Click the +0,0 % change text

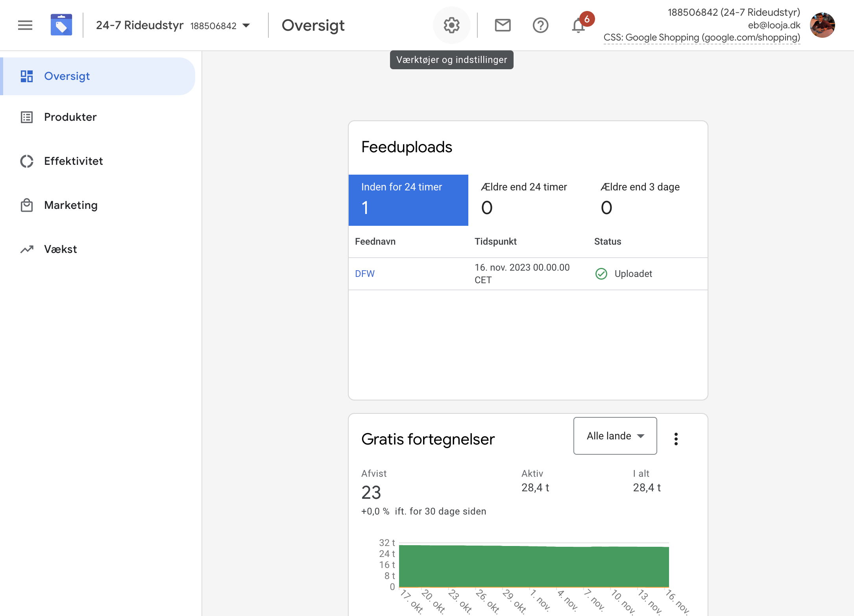pyautogui.click(x=375, y=511)
